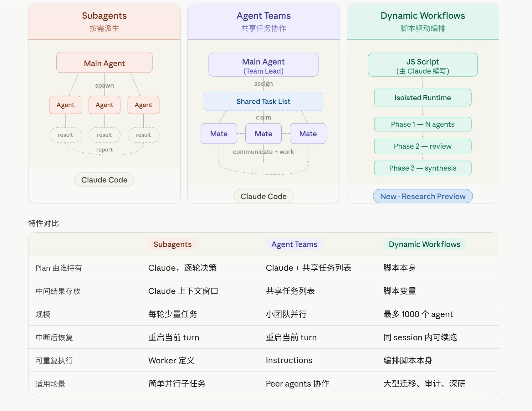This screenshot has width=532, height=411.
Task: Click the '简单并行子任务' cell
Action: coord(177,384)
